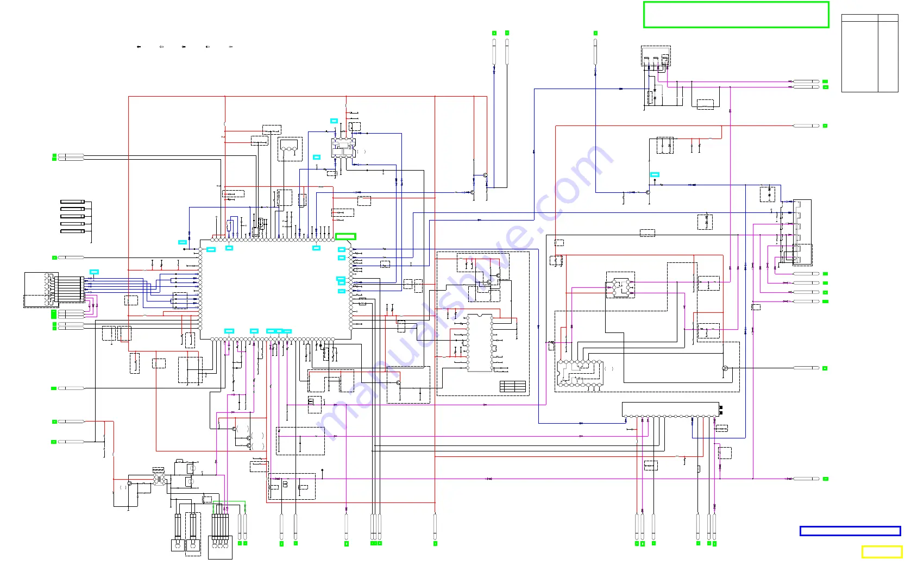Screen dimensions: 924x578
Task: Click the empty two-column table at top right
Action: click(x=869, y=53)
